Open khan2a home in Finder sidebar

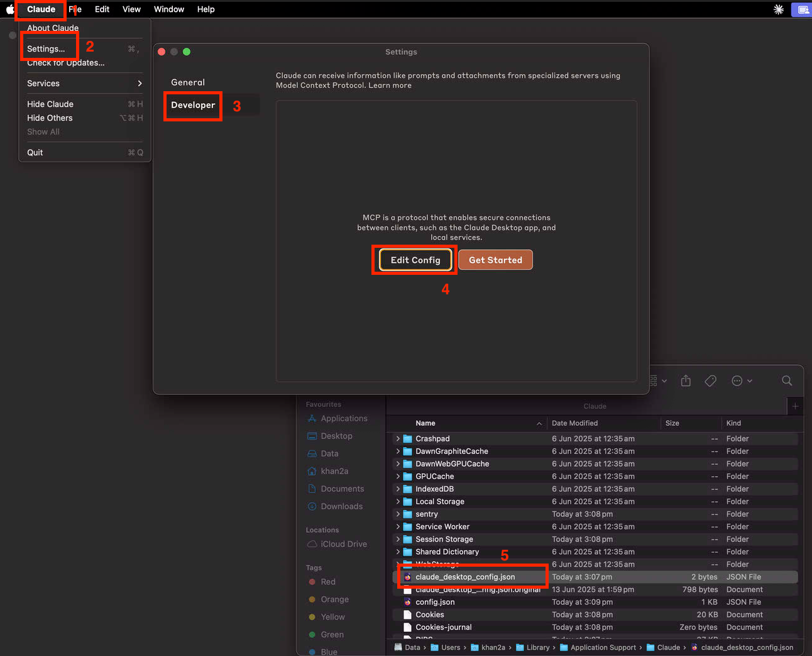pos(327,471)
